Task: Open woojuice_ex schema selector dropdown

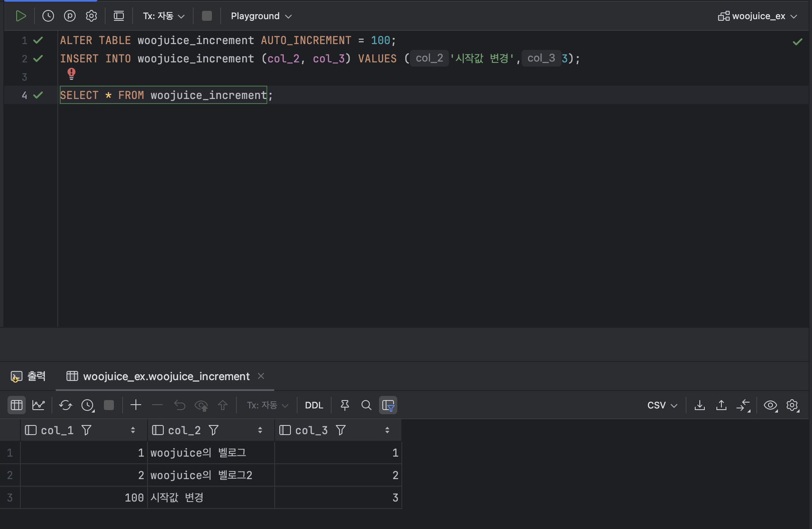Action: [x=758, y=16]
